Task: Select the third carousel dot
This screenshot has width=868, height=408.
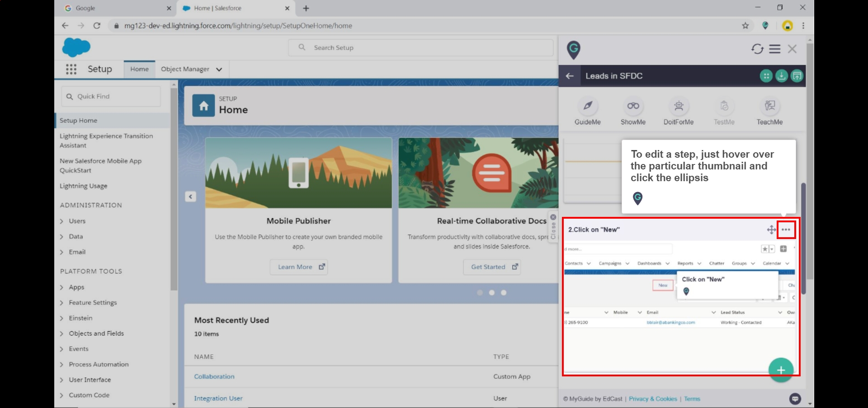Action: [x=504, y=293]
